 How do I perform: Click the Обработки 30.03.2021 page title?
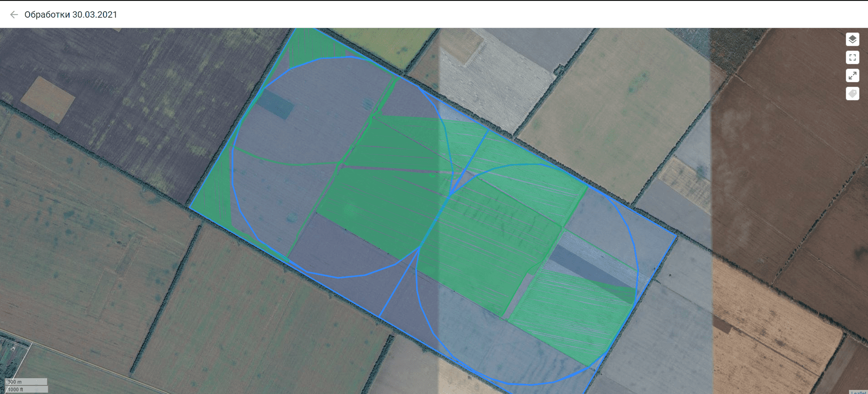[x=71, y=14]
